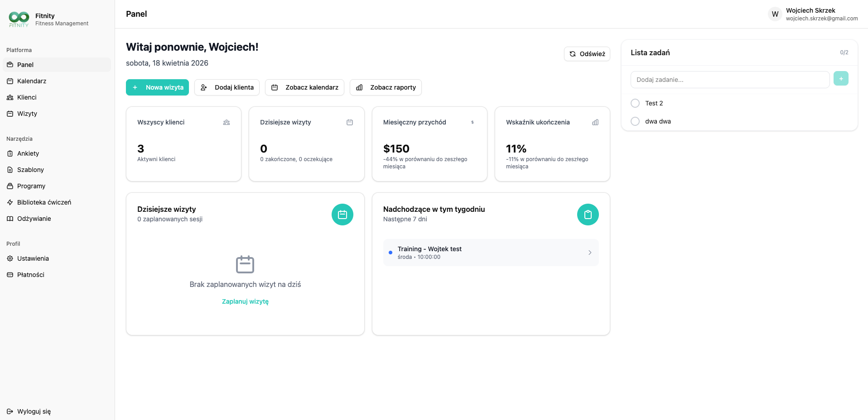Open the Odżywianie tool
The width and height of the screenshot is (868, 420).
(33, 219)
